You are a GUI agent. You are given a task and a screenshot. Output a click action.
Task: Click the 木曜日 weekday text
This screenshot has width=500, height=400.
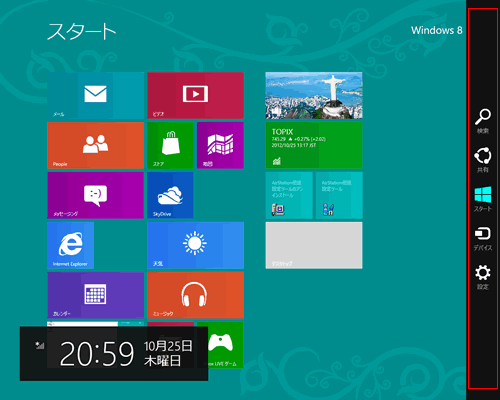coord(162,361)
